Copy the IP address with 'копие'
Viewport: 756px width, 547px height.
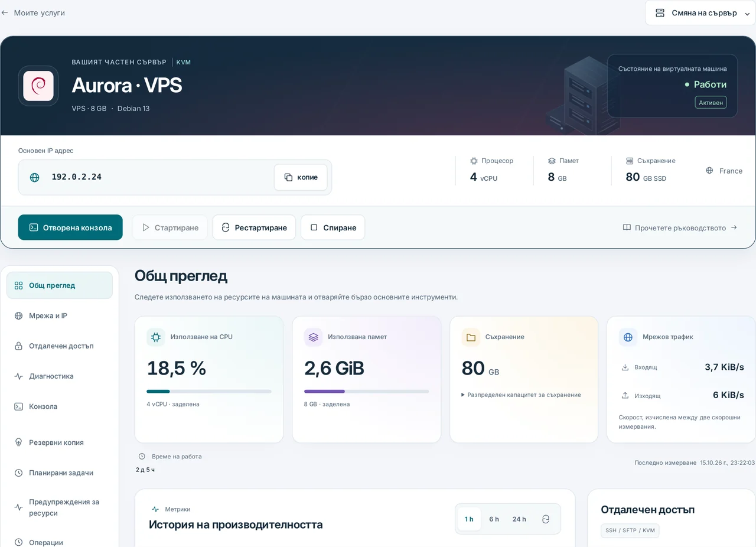301,177
